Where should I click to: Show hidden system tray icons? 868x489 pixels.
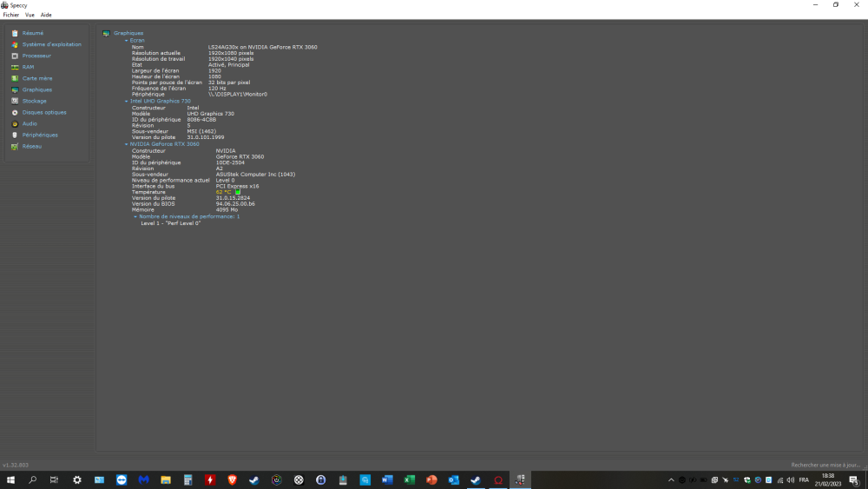coord(671,480)
